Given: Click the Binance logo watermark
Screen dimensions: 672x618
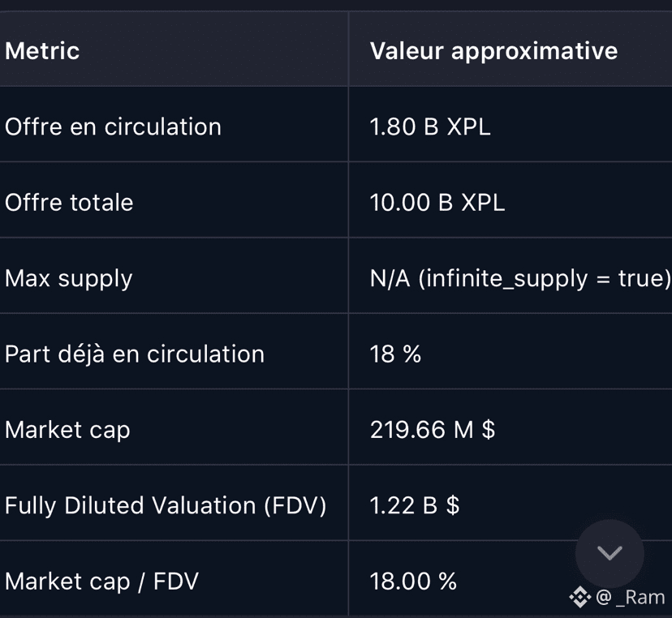Looking at the screenshot, I should [x=579, y=598].
